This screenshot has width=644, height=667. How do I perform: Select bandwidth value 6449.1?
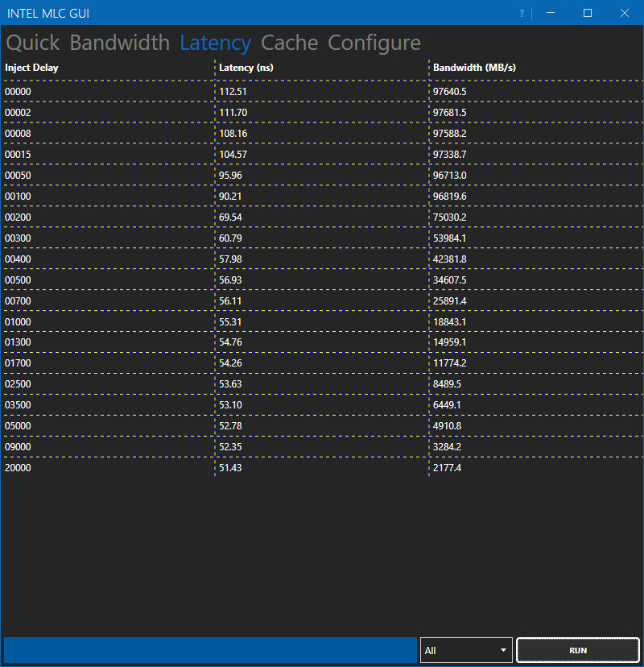point(447,404)
